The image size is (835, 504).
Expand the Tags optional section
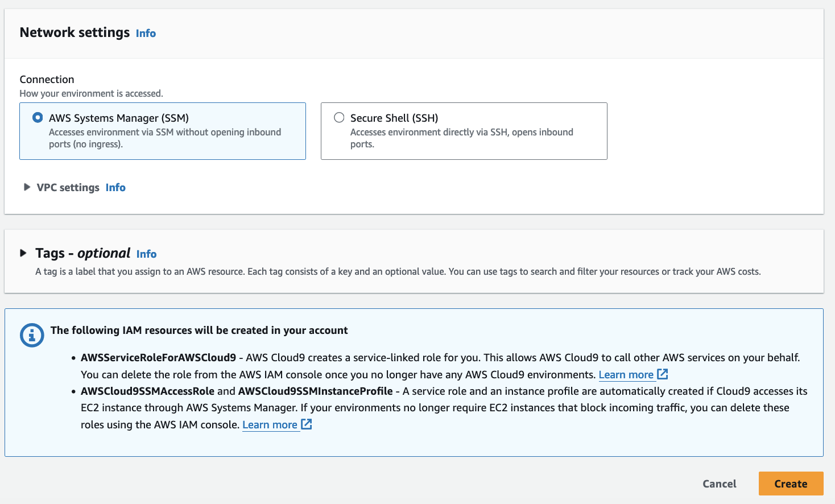pos(23,253)
